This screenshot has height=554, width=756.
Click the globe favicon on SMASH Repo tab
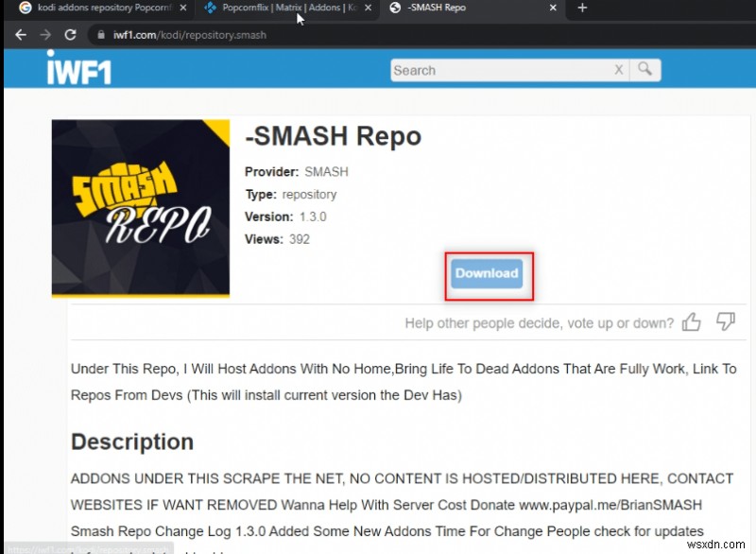coord(395,8)
